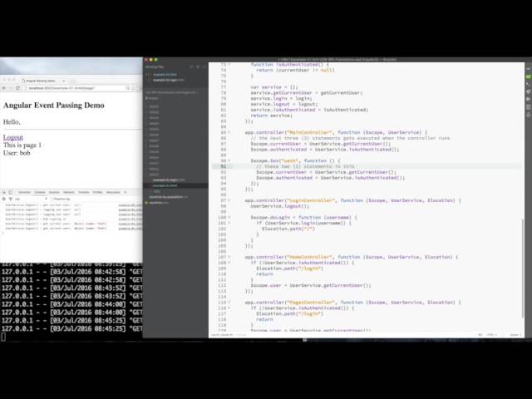Enable the Preserve log checkbox
Viewport: 532px width, 399px height.
(52, 199)
